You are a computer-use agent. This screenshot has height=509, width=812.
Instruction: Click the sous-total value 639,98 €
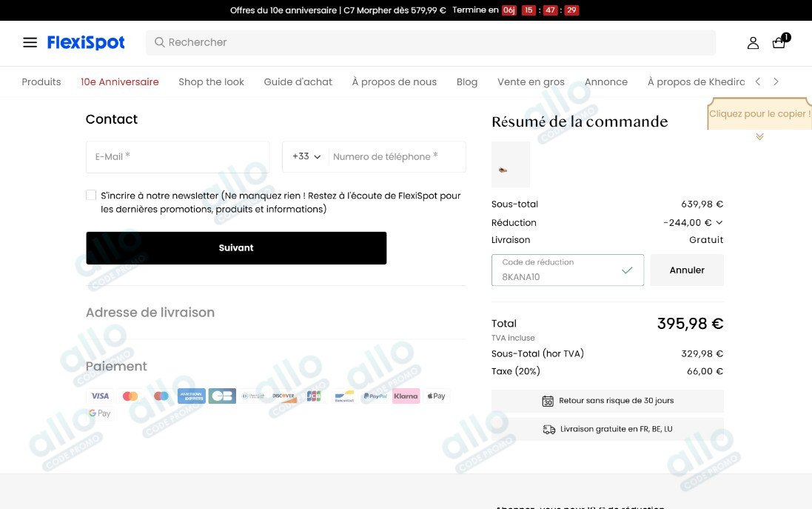[702, 204]
